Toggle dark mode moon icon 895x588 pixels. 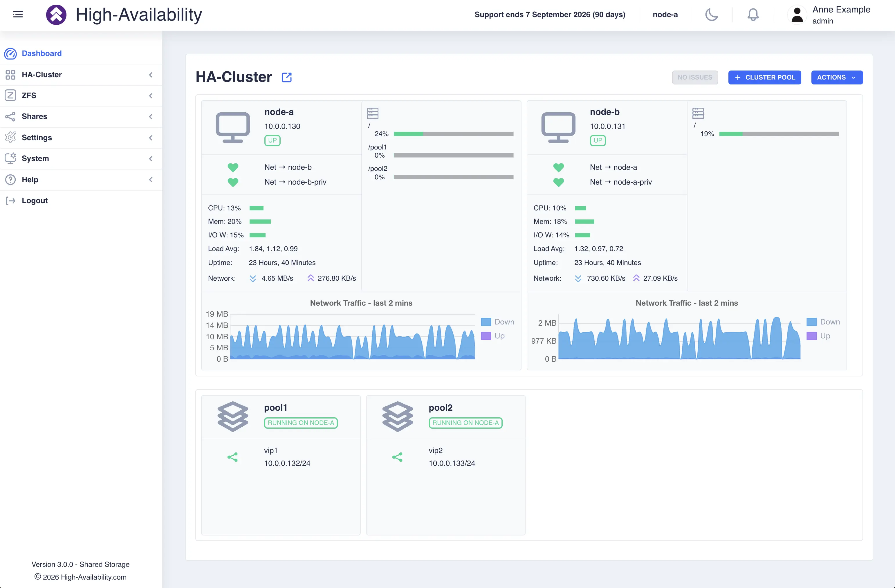(712, 15)
